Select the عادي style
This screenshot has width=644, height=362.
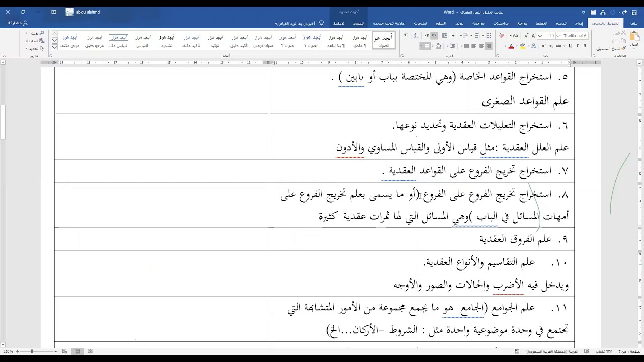point(360,41)
